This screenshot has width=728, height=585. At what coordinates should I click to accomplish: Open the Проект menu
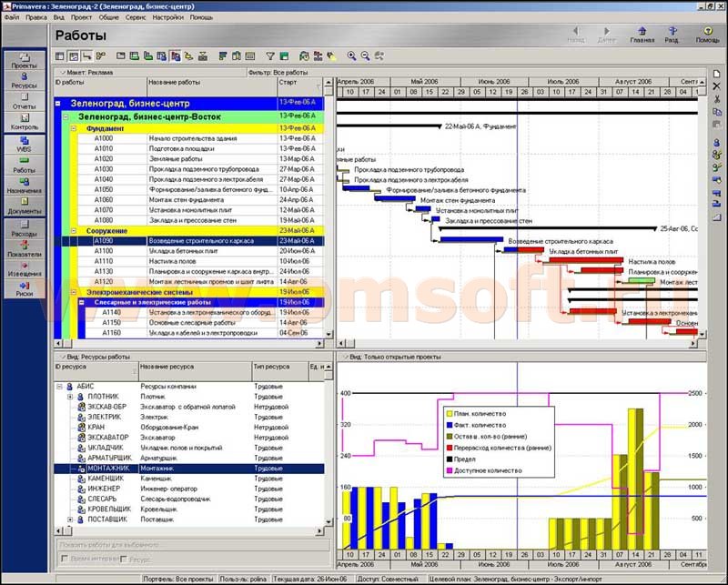(81, 17)
